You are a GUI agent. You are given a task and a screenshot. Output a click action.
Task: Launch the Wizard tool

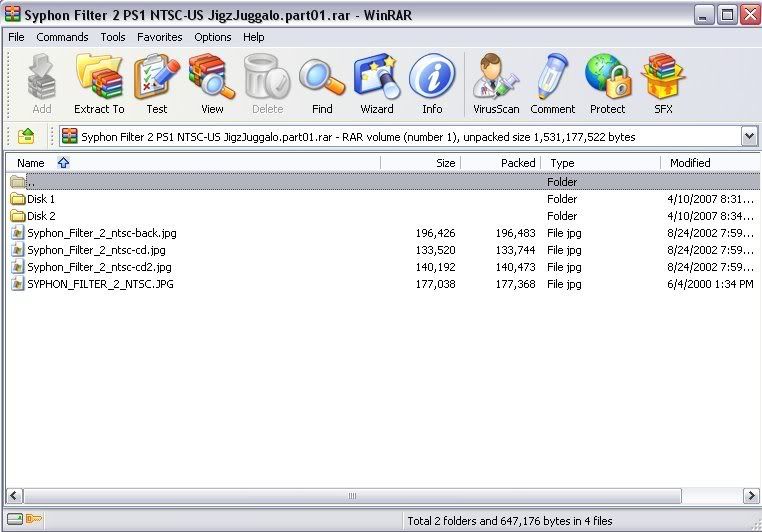(x=377, y=78)
